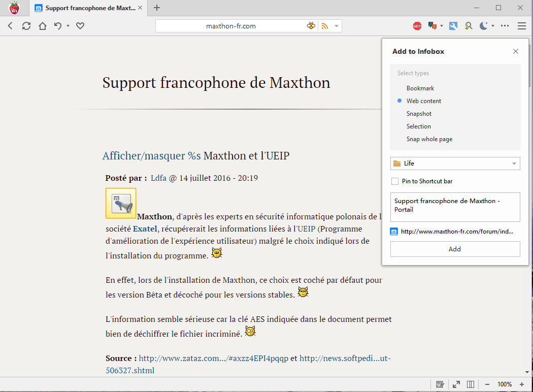This screenshot has width=533, height=392.
Task: Expand the address bar dropdown arrow
Action: 337,26
